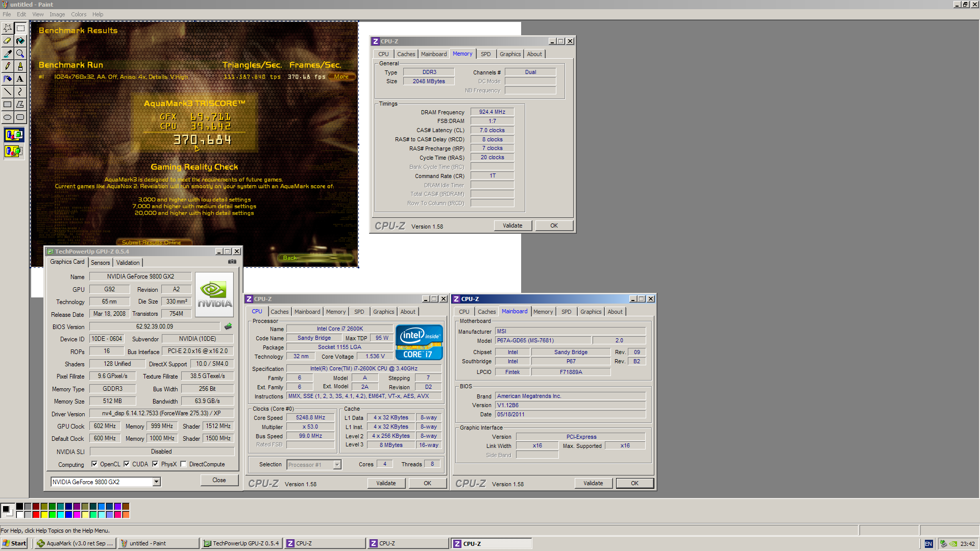Select the Text tool (letter A)
The image size is (980, 551).
(x=20, y=79)
